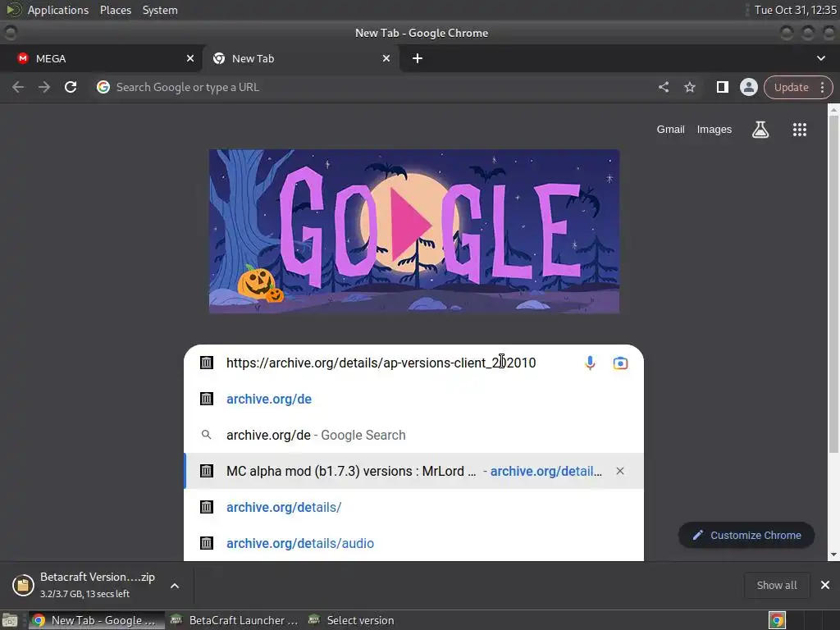Expand the Betacraft download options chevron
840x630 pixels.
(x=175, y=586)
